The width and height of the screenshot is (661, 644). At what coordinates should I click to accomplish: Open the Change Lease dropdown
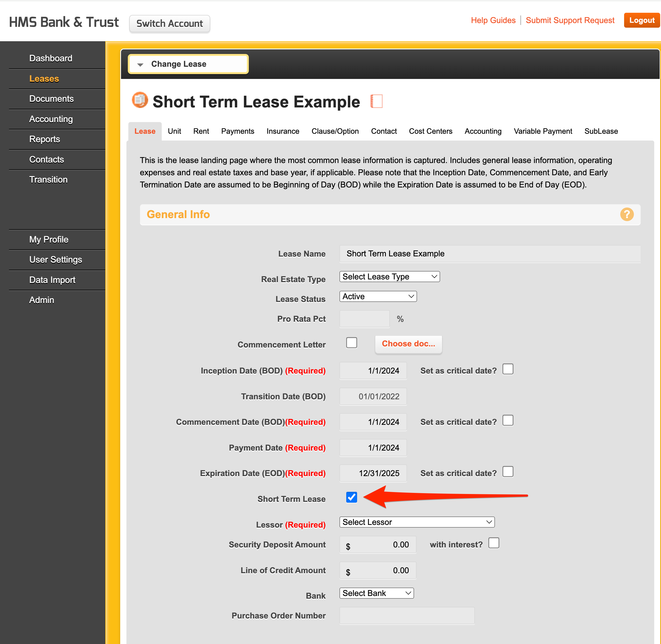(188, 64)
